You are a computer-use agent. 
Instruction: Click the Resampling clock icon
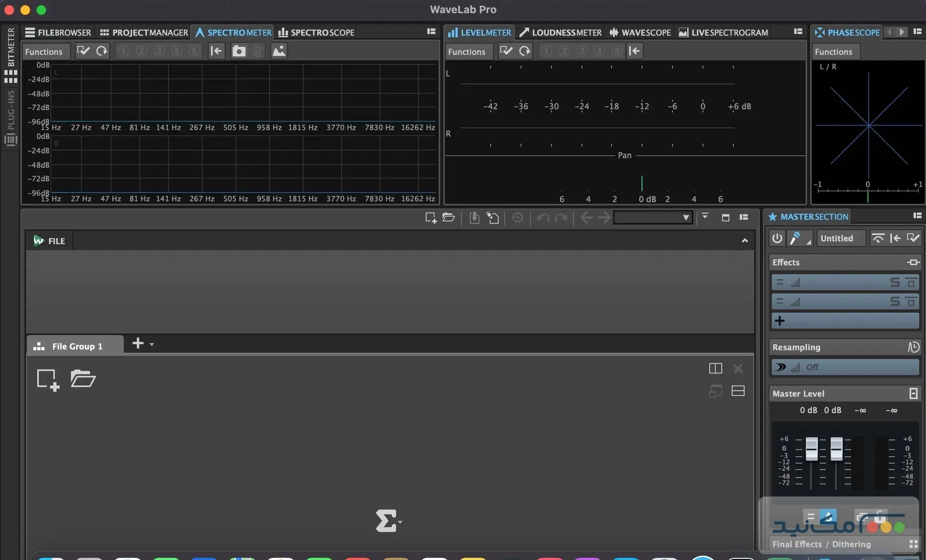click(913, 347)
